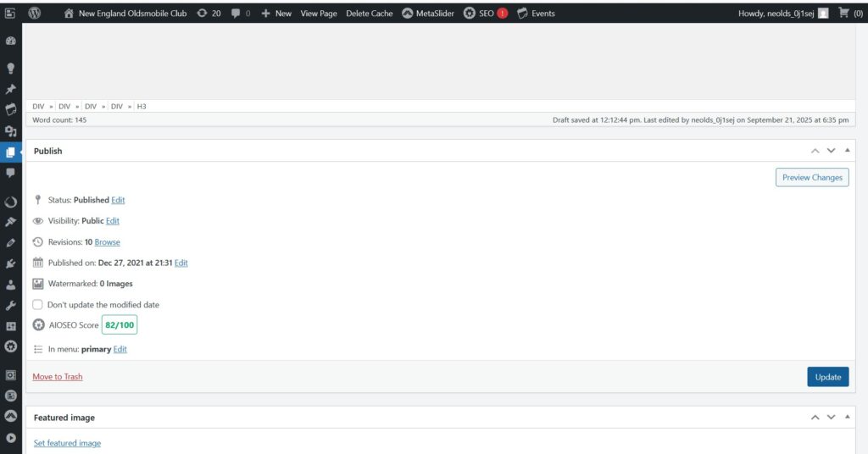The width and height of the screenshot is (868, 454).
Task: Open the Comments sidebar icon
Action: click(x=11, y=173)
